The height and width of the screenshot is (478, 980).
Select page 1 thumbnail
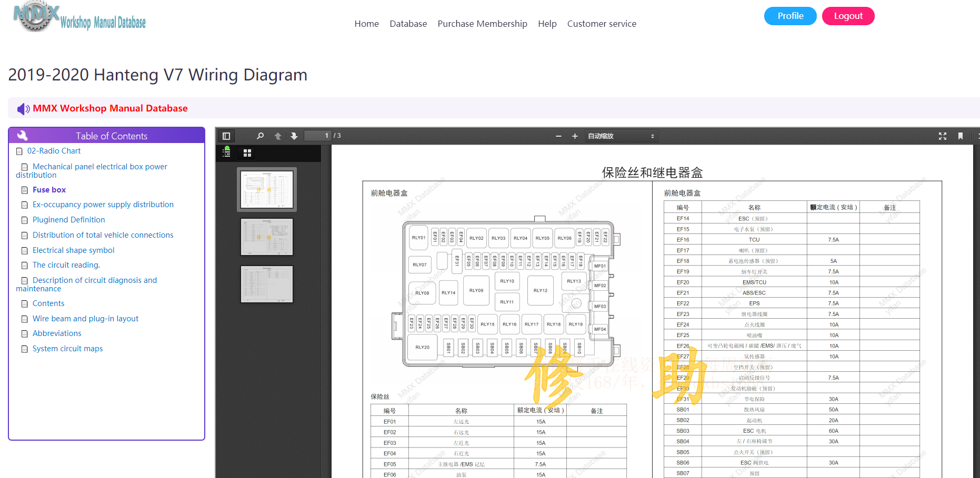point(267,189)
